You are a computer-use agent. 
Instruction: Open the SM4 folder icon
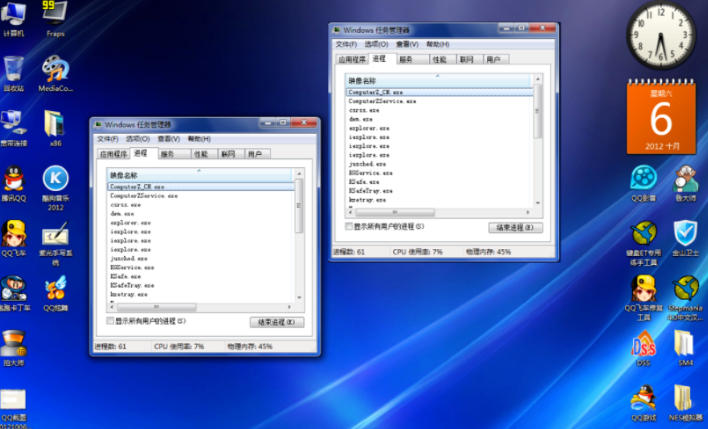point(685,344)
